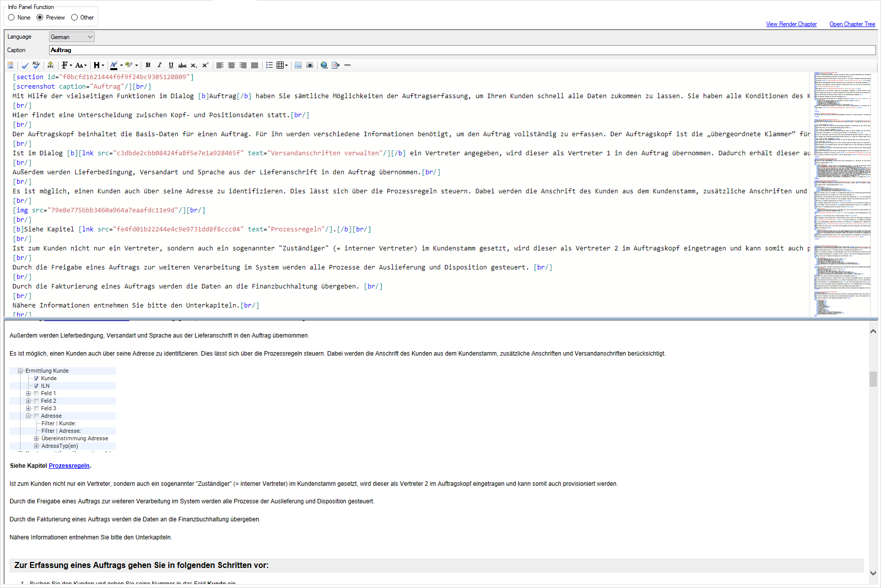This screenshot has width=881, height=588.
Task: Click the 'Siehe Kapitel' lnk line in editor
Action: [x=192, y=229]
